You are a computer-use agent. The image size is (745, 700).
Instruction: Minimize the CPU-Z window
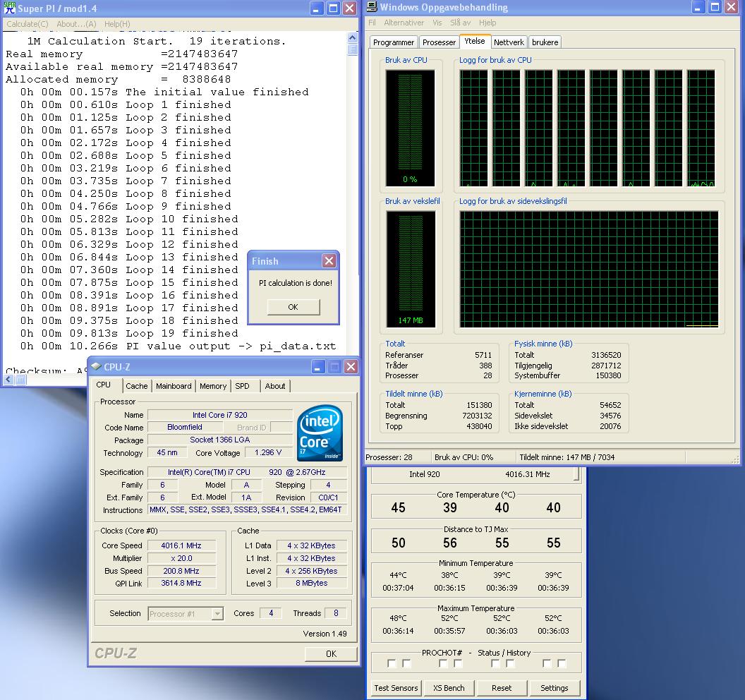pyautogui.click(x=318, y=366)
